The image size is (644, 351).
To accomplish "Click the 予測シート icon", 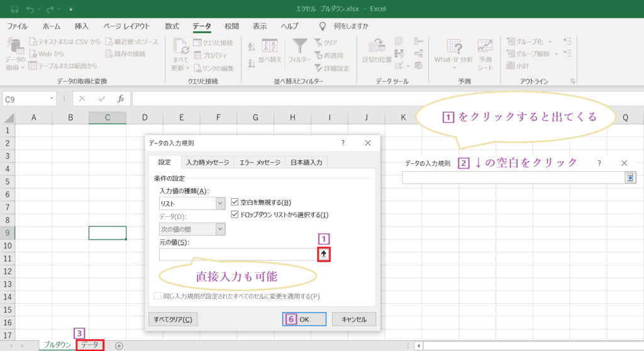I will (484, 47).
